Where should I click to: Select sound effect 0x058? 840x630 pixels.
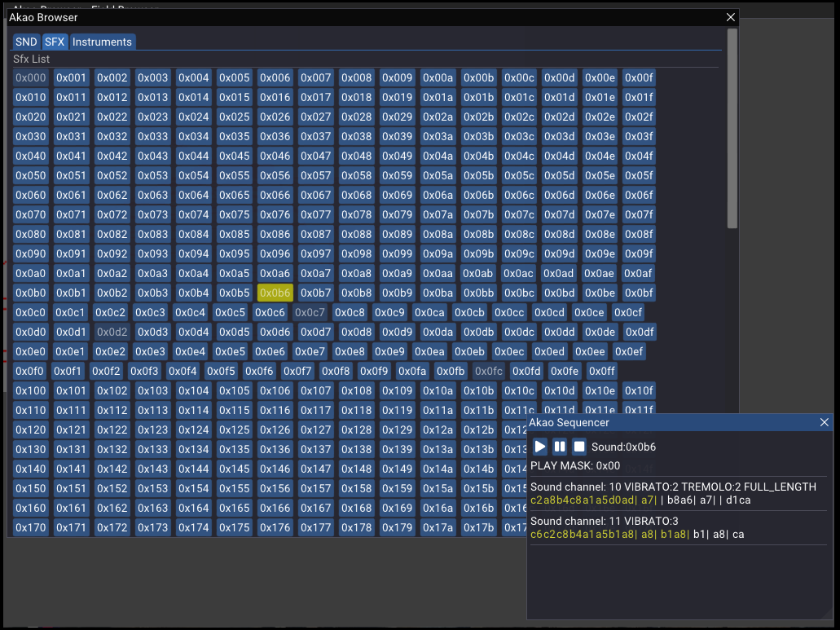[356, 175]
